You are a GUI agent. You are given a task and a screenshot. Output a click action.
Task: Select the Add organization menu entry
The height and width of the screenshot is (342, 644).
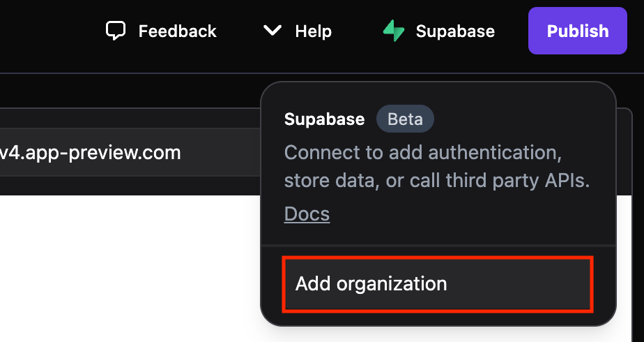437,284
